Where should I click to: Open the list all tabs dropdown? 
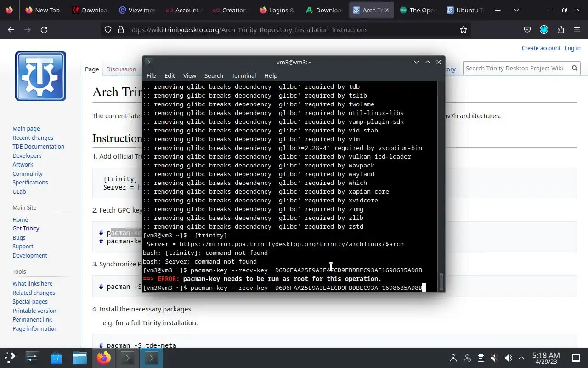tap(516, 10)
